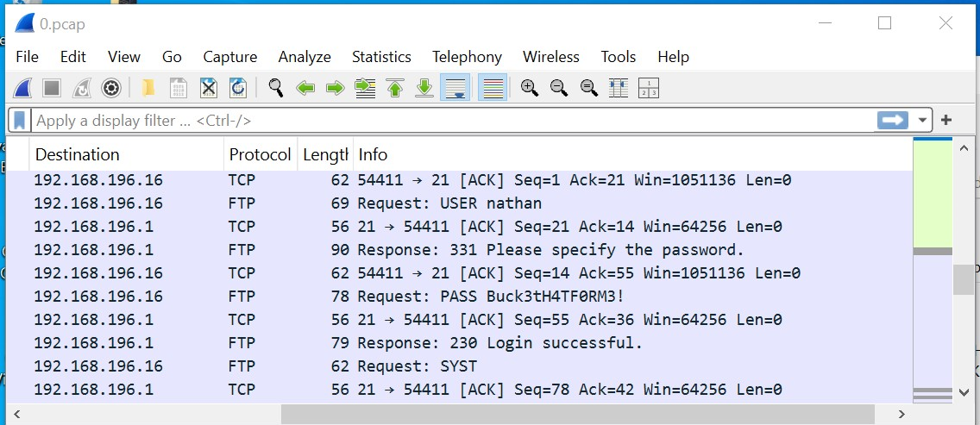Select ACK packet with Seq=14 Ack=55
This screenshot has height=425, width=980.
pos(459,273)
